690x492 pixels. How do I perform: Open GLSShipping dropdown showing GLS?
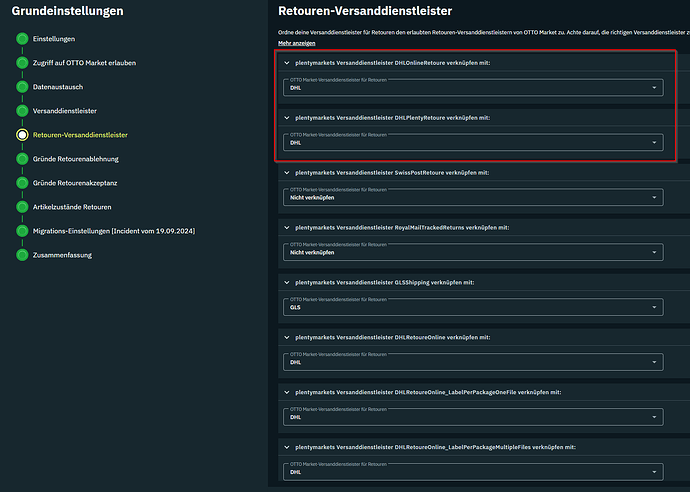[x=473, y=307]
